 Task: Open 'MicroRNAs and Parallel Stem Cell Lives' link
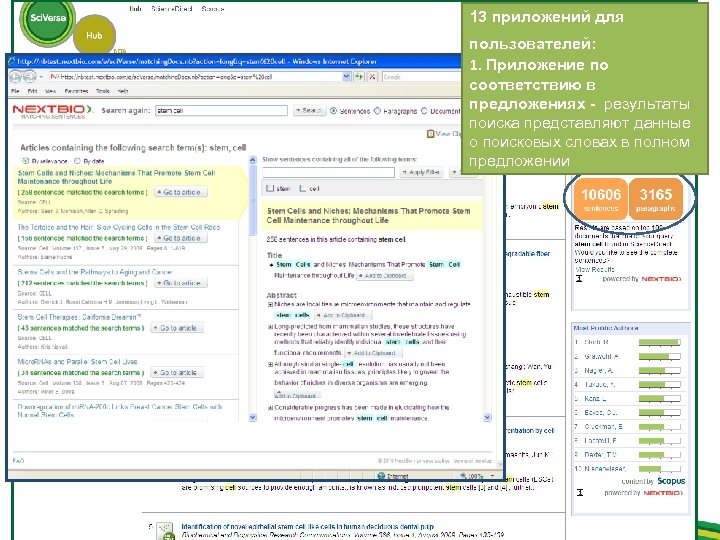pos(77,362)
